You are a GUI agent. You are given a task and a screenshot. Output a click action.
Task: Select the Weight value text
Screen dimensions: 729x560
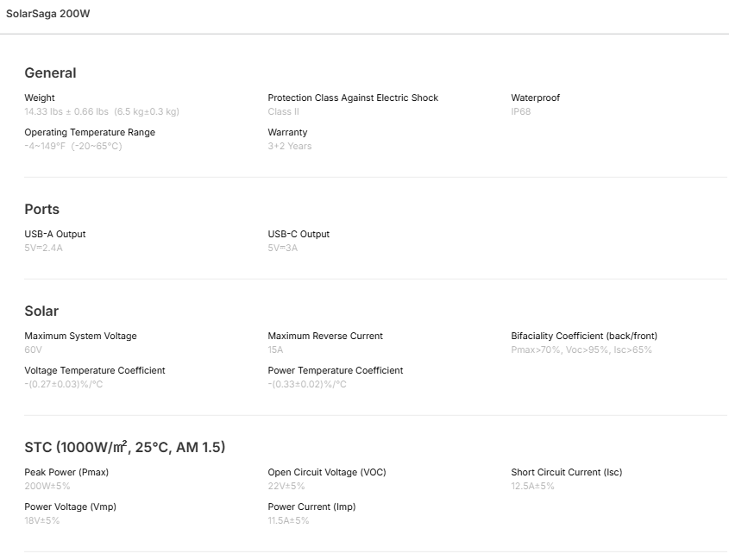tap(102, 111)
